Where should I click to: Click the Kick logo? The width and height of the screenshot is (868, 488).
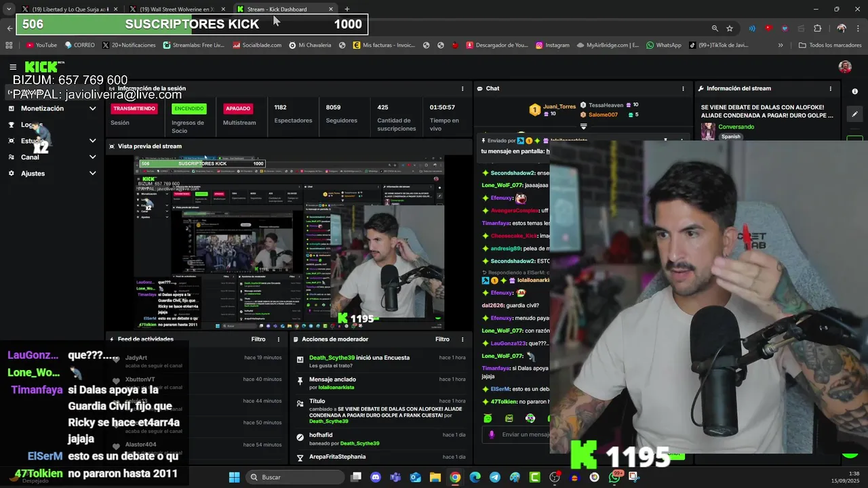pyautogui.click(x=41, y=66)
